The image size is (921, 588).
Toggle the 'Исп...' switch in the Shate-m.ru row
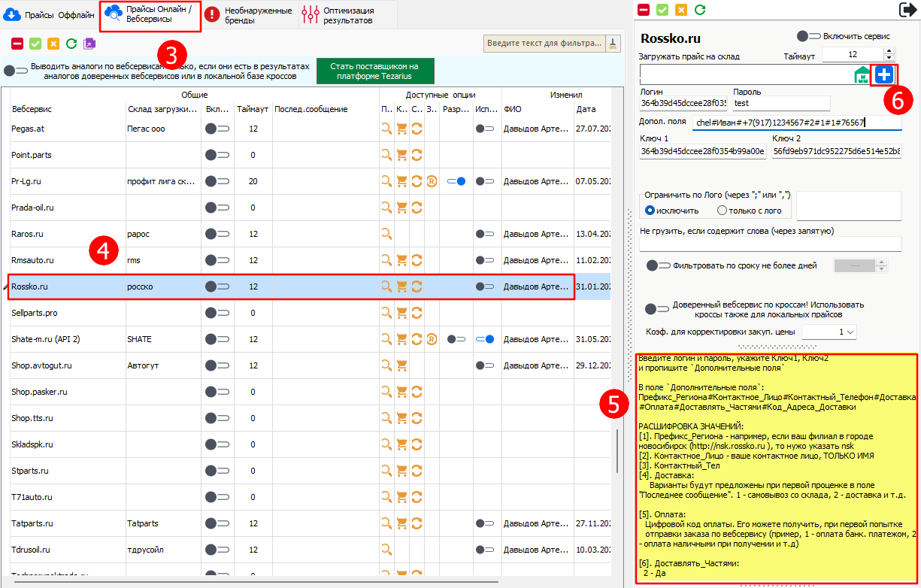coord(485,339)
